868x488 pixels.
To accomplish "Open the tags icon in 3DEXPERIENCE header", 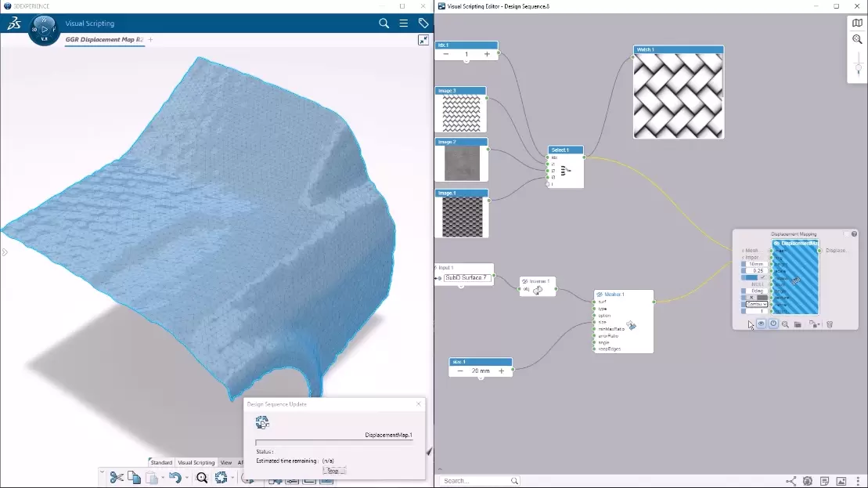I will [423, 23].
